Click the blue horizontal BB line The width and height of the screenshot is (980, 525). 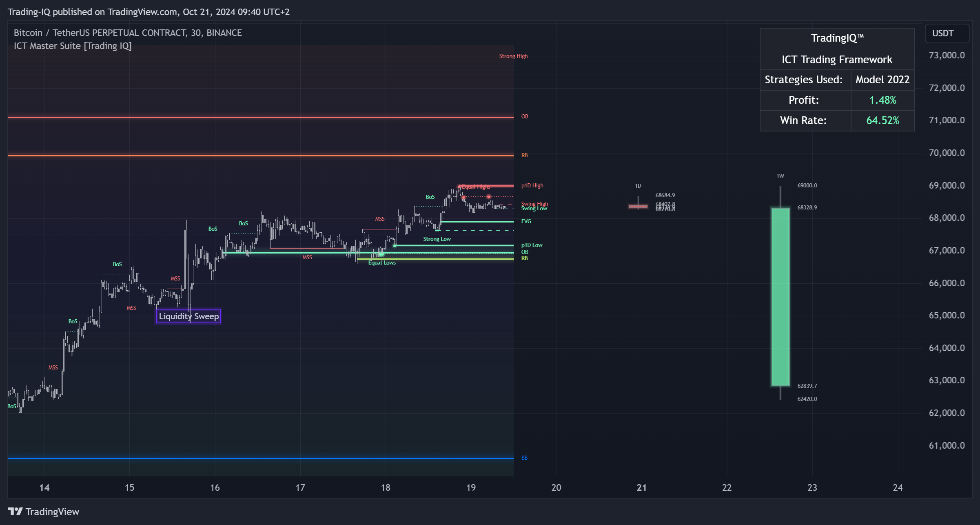261,458
